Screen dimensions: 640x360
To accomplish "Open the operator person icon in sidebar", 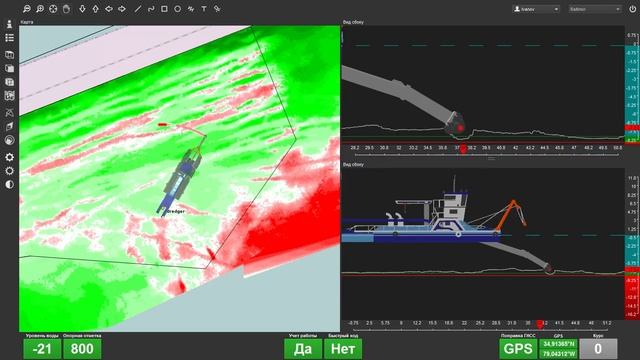I will pos(9,24).
